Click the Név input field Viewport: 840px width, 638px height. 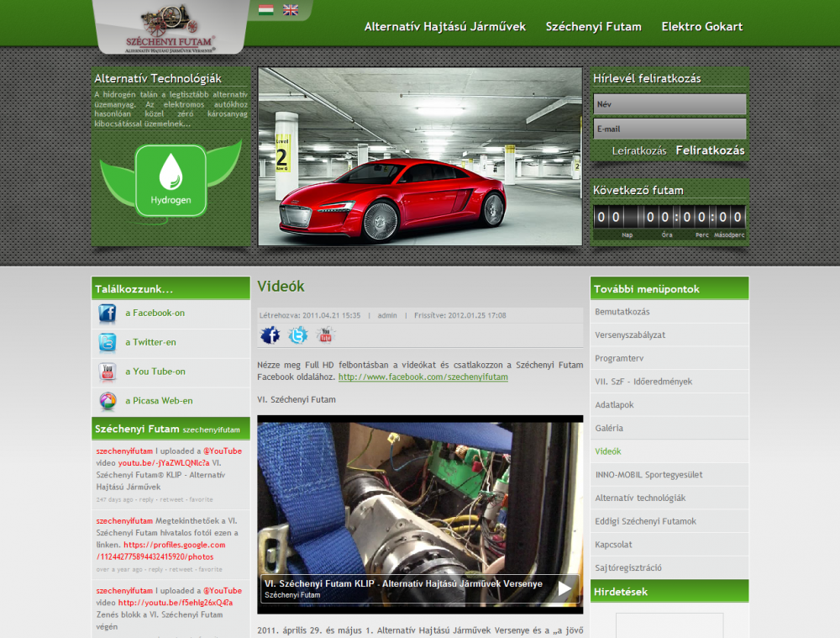pyautogui.click(x=669, y=104)
